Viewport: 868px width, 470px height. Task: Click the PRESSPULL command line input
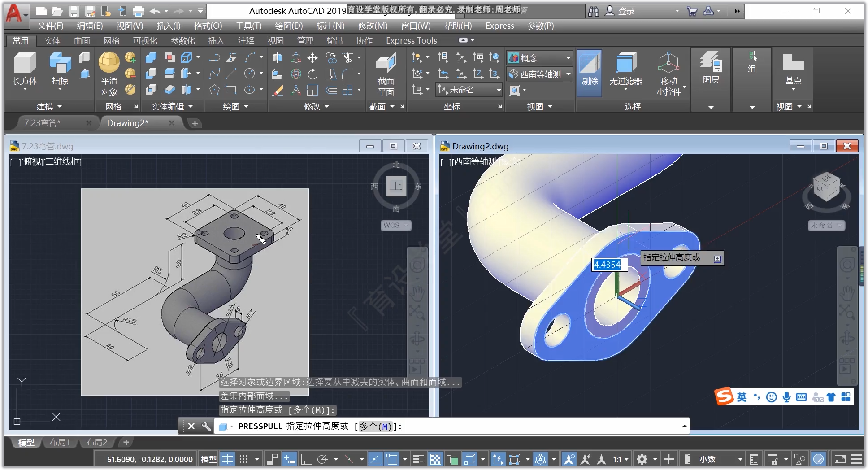pyautogui.click(x=451, y=426)
